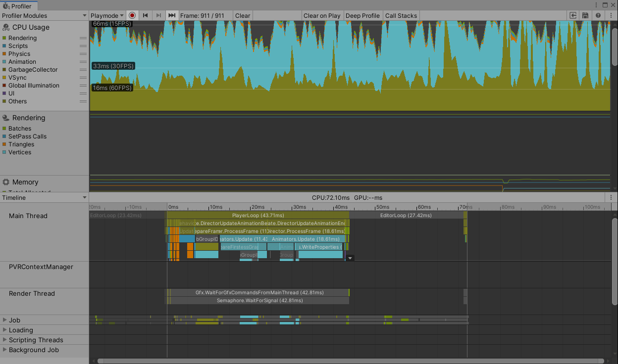
Task: Toggle the red Record profiling button
Action: [132, 15]
